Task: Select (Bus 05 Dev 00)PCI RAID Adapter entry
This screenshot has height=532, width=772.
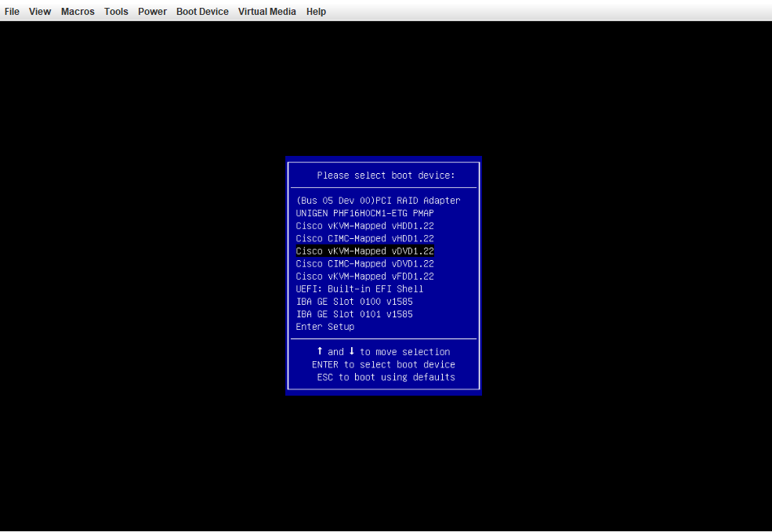Action: tap(378, 201)
